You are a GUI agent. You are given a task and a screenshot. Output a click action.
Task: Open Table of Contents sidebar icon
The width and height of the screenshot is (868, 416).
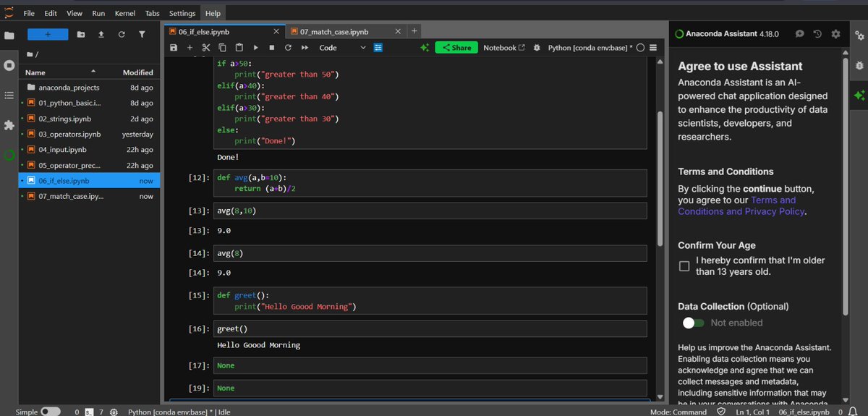point(9,95)
